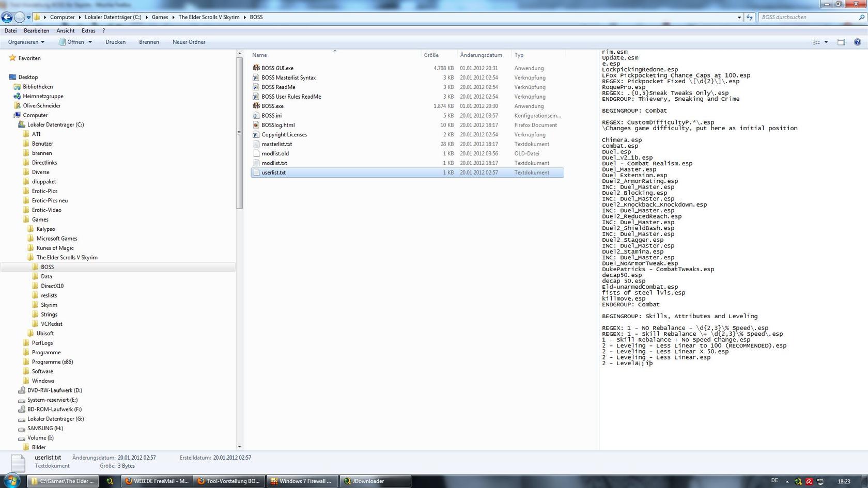868x488 pixels.
Task: Click the Windows Start orb
Action: tap(11, 481)
